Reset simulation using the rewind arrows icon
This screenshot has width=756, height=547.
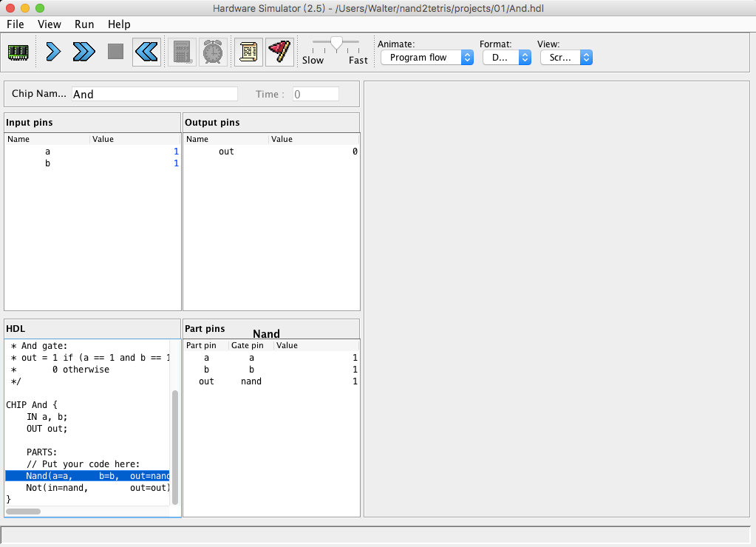146,52
